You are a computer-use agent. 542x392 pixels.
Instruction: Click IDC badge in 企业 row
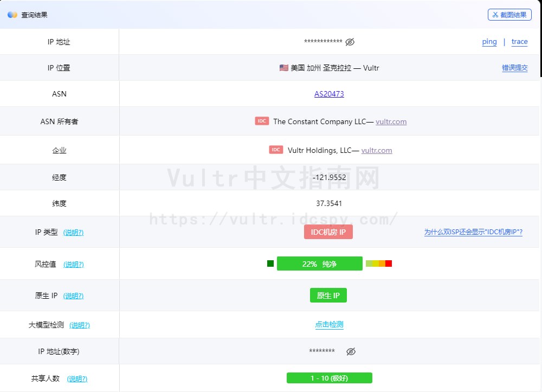coord(276,150)
